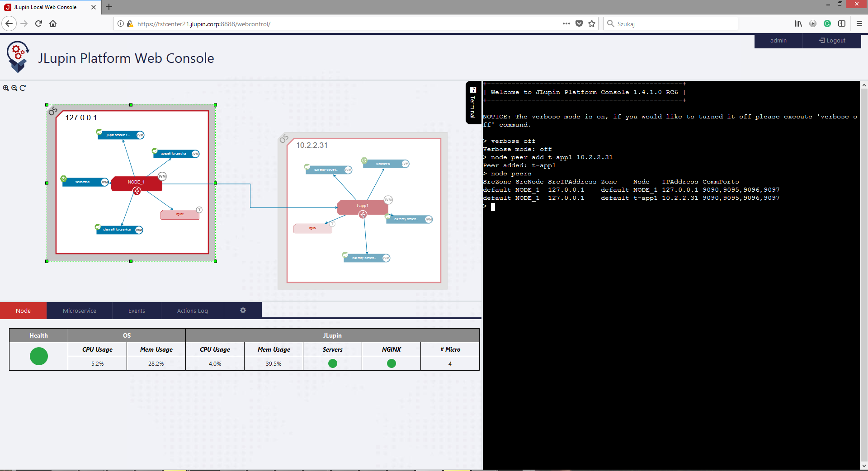Open the Actions Log tab
The width and height of the screenshot is (868, 471).
tap(193, 311)
